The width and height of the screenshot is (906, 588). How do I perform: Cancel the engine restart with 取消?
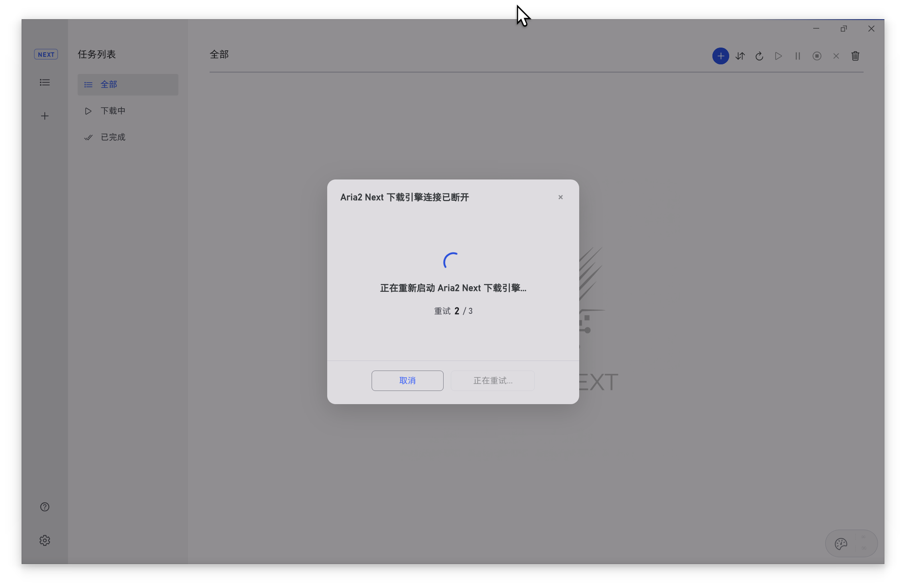coord(407,381)
